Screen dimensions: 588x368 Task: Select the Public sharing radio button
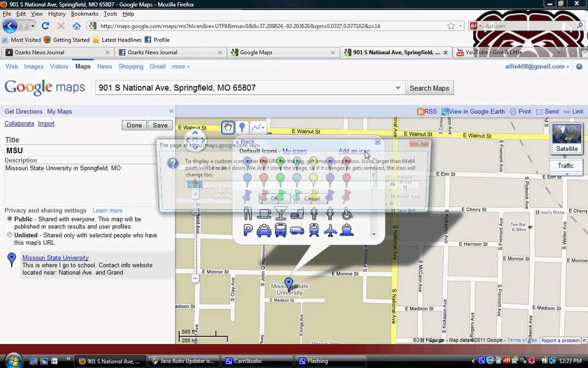(9, 219)
